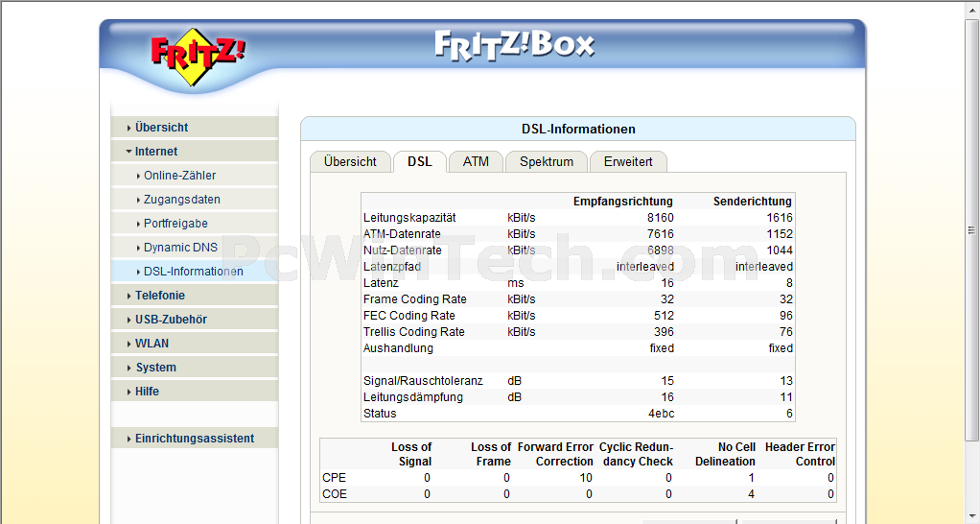The height and width of the screenshot is (524, 980).
Task: Click the Senderichtung column header
Action: 753,202
